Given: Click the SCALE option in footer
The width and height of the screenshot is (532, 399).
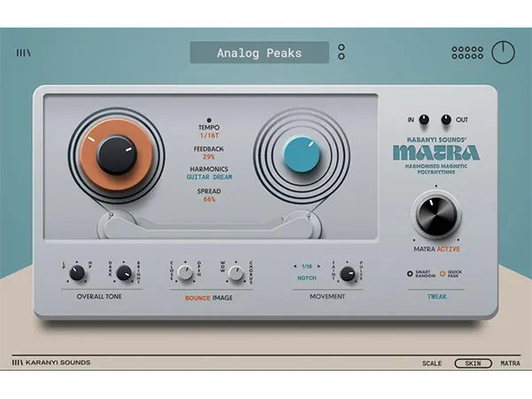Looking at the screenshot, I should tap(432, 364).
